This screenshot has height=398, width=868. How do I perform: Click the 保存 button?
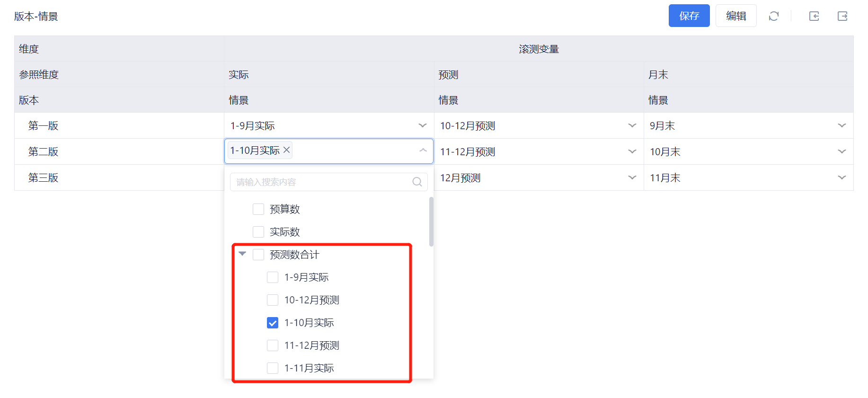pos(689,16)
